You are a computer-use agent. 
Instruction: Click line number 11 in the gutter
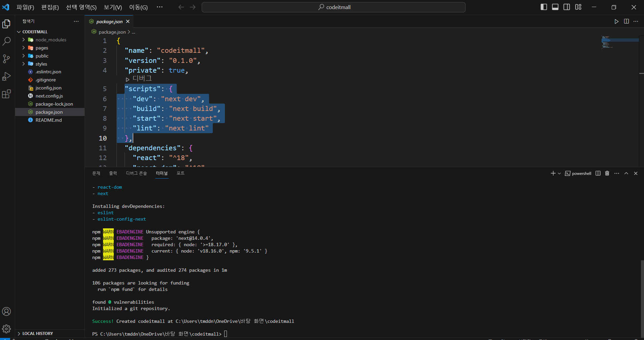103,148
